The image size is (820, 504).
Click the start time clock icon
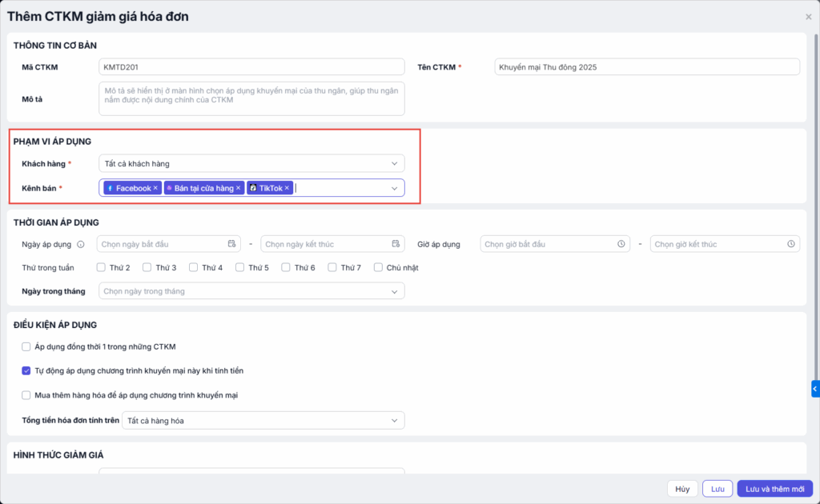click(621, 244)
